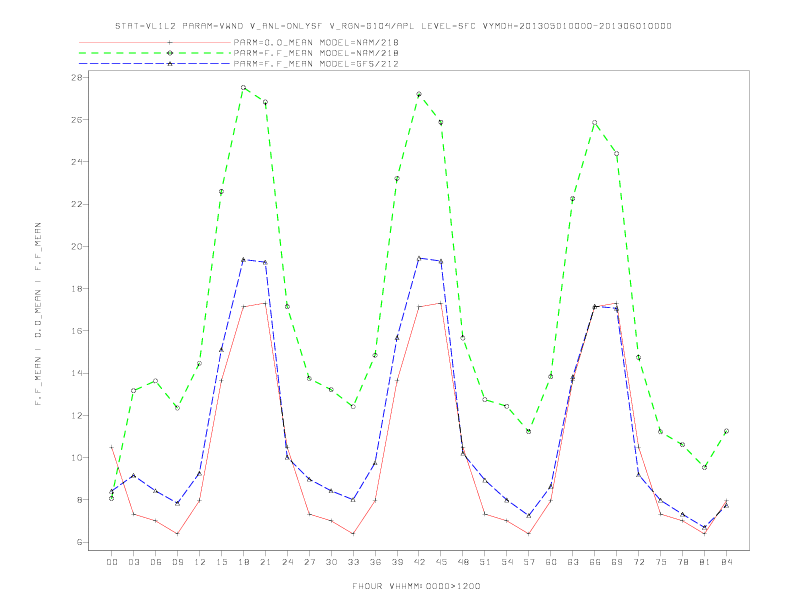Click x-axis tick label 36
The width and height of the screenshot is (792, 612).
[x=375, y=562]
